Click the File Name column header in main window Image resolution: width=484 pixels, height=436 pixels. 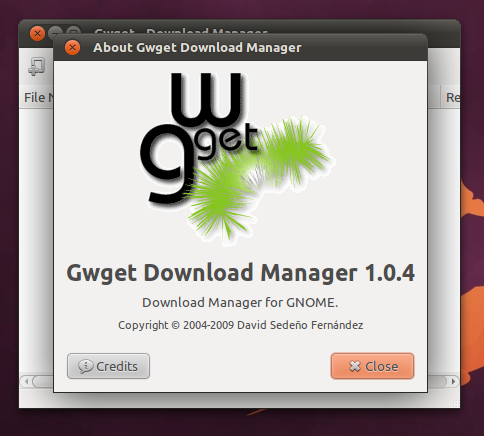37,98
